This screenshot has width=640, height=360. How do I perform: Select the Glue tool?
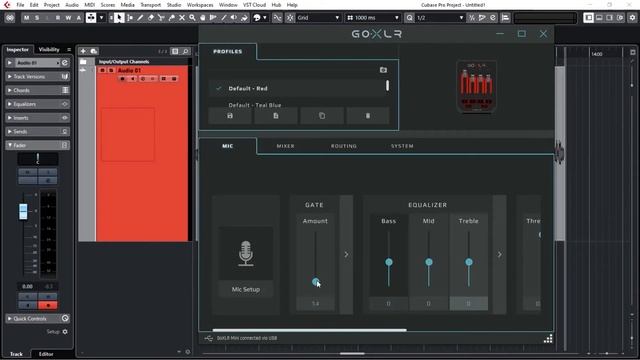tap(171, 18)
